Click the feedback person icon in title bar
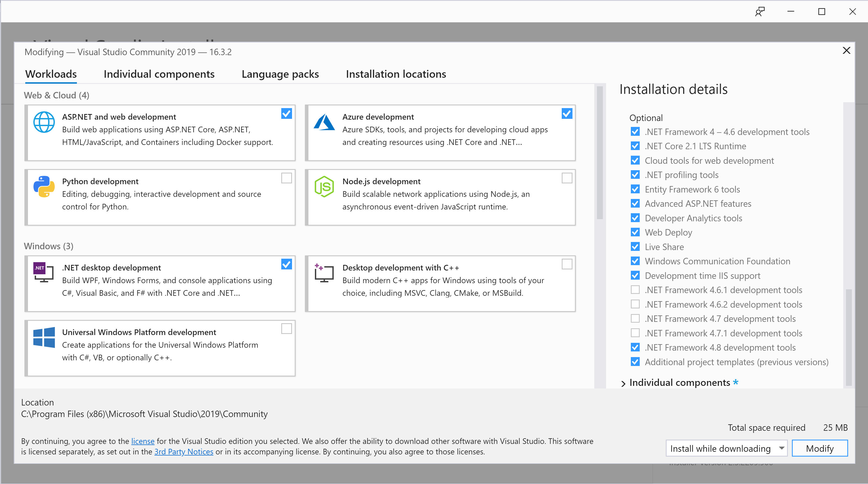Viewport: 868px width, 484px height. point(760,12)
